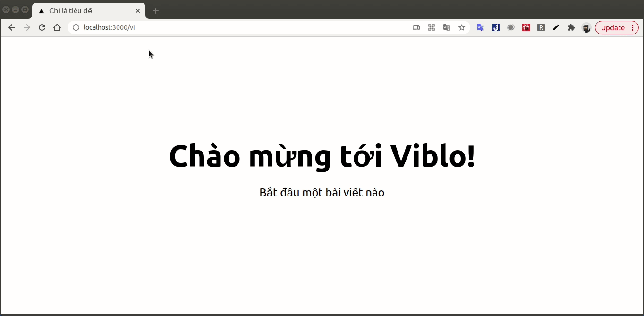Open the red extension icon
Image resolution: width=644 pixels, height=316 pixels.
(525, 27)
